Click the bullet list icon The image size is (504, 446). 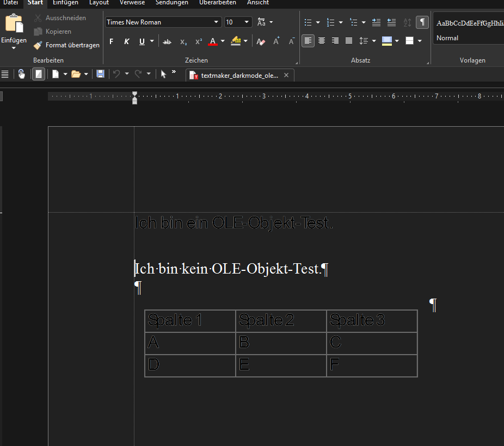[x=308, y=22]
